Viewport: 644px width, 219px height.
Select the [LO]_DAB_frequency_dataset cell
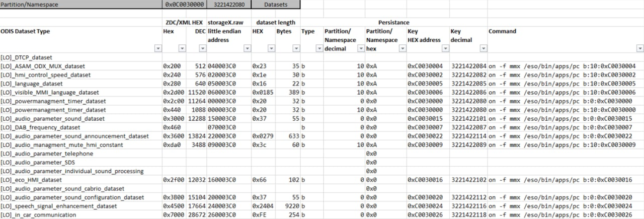(81, 127)
